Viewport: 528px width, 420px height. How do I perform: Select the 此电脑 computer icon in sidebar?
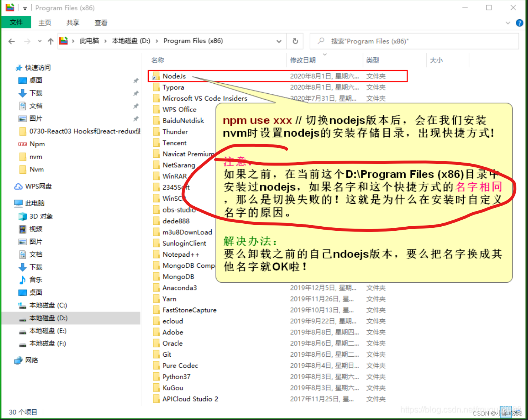pos(18,203)
